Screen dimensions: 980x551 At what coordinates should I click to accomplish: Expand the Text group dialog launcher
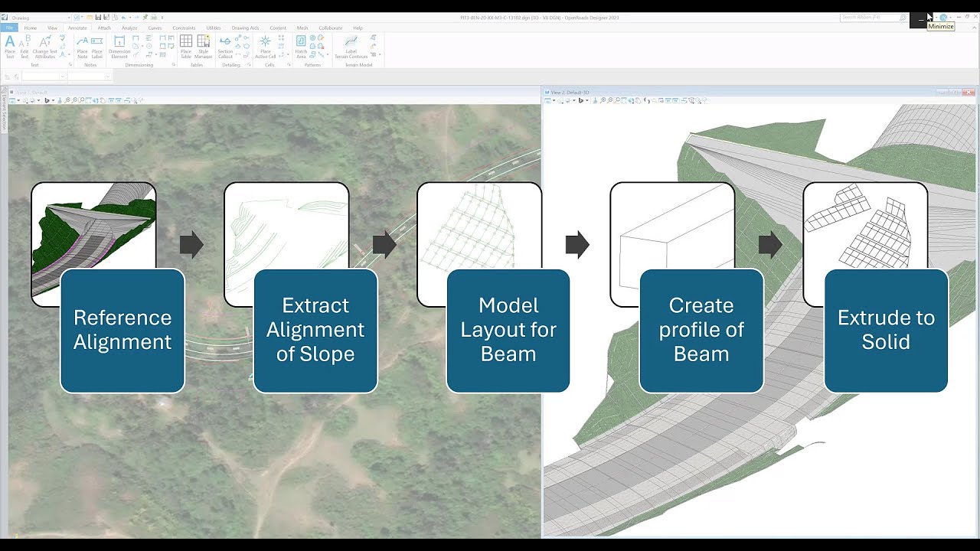(70, 65)
